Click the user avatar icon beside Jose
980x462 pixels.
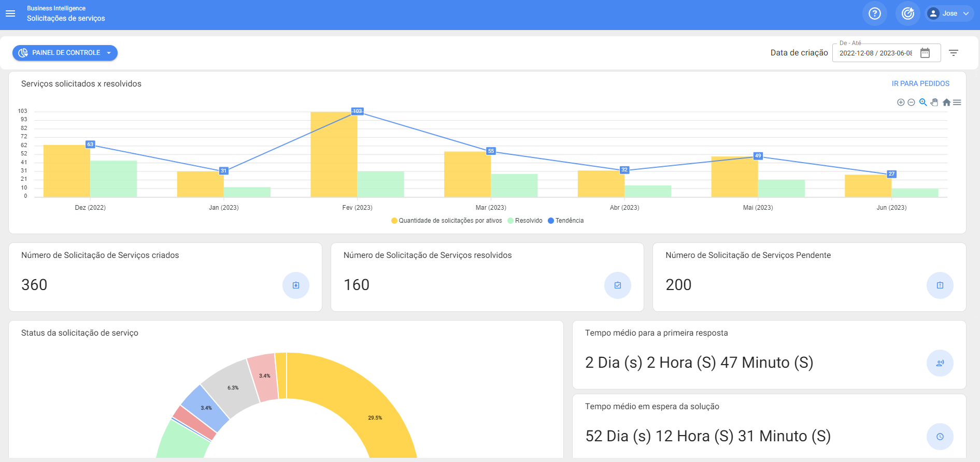coord(933,13)
